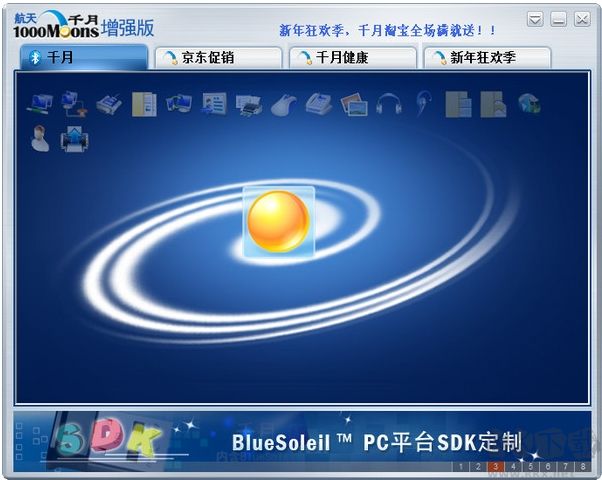Click the first gray folder service icon
Screen dimensions: 602x480
458,104
